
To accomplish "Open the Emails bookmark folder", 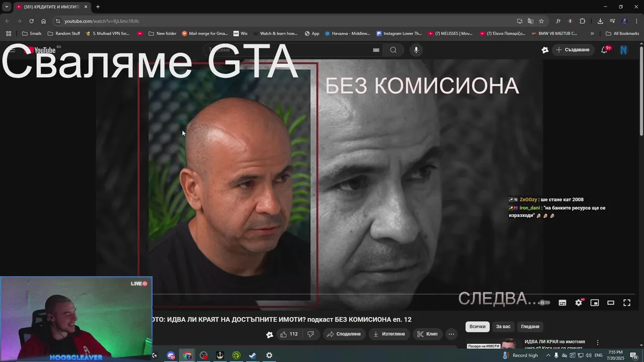I will [x=32, y=34].
